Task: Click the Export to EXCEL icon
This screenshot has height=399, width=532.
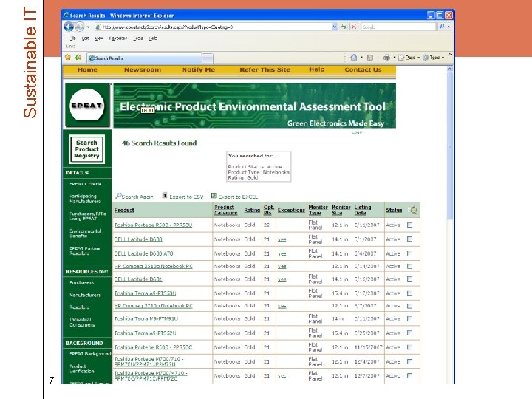Action: coord(214,195)
